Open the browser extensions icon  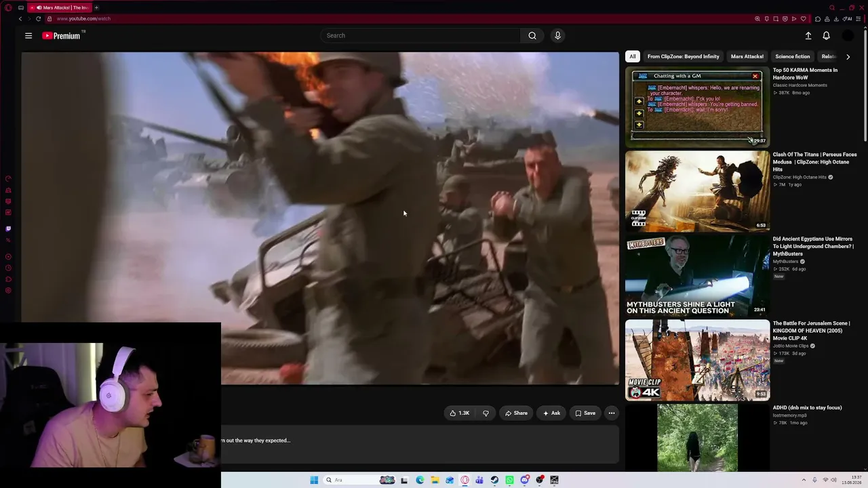click(818, 19)
